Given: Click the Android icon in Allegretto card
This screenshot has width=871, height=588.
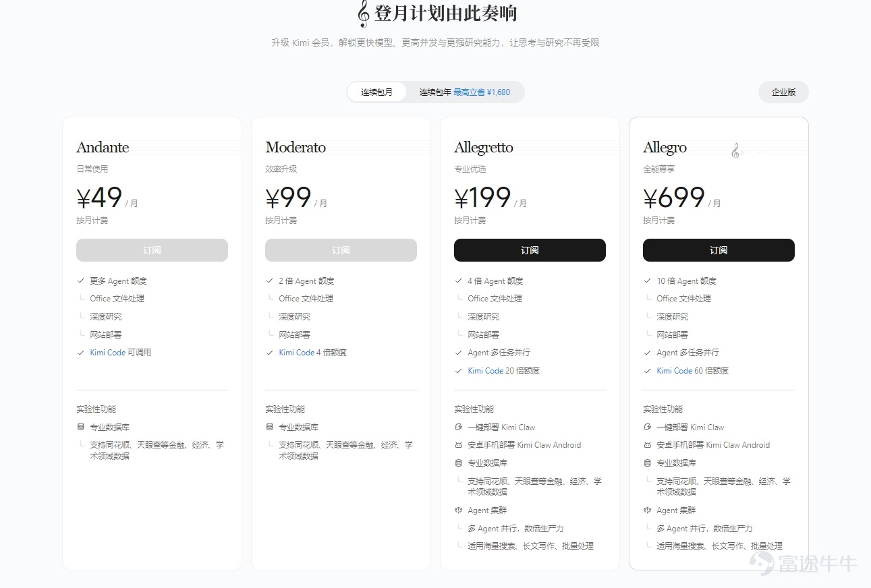Looking at the screenshot, I should [459, 445].
